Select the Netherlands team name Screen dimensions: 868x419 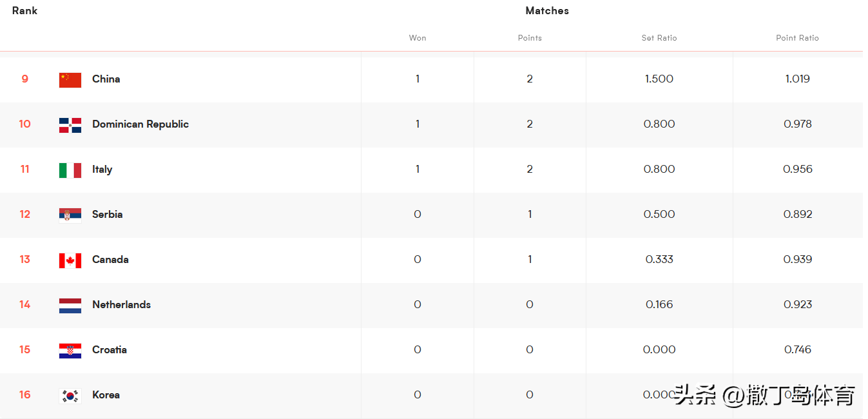tap(121, 304)
